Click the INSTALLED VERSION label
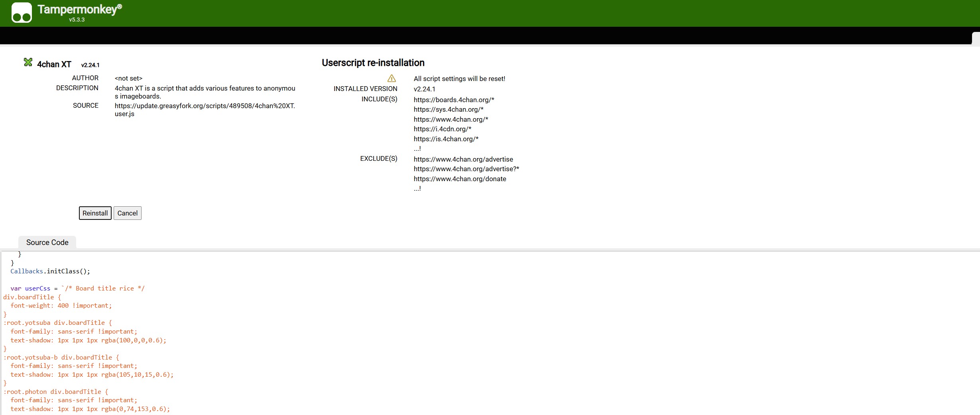The width and height of the screenshot is (980, 415). tap(365, 89)
